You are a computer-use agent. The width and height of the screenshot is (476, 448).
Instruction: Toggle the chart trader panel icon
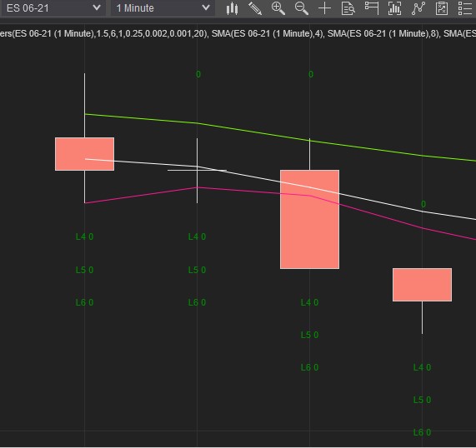pyautogui.click(x=372, y=8)
